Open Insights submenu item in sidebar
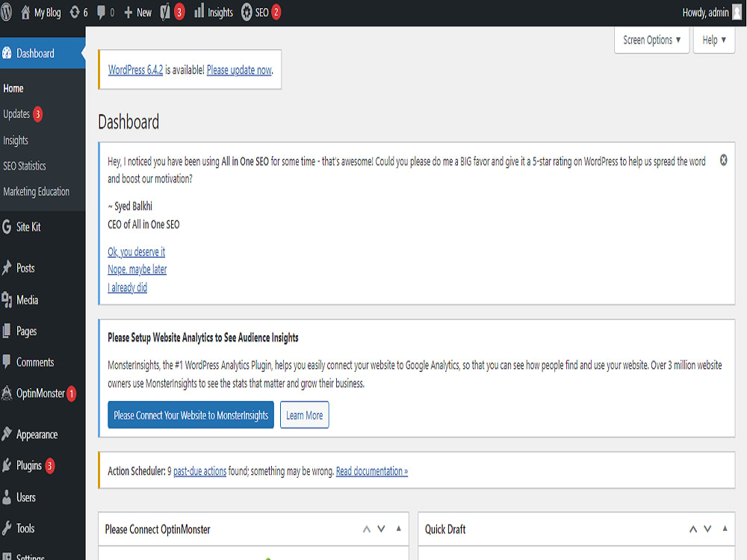747x560 pixels. (x=16, y=140)
